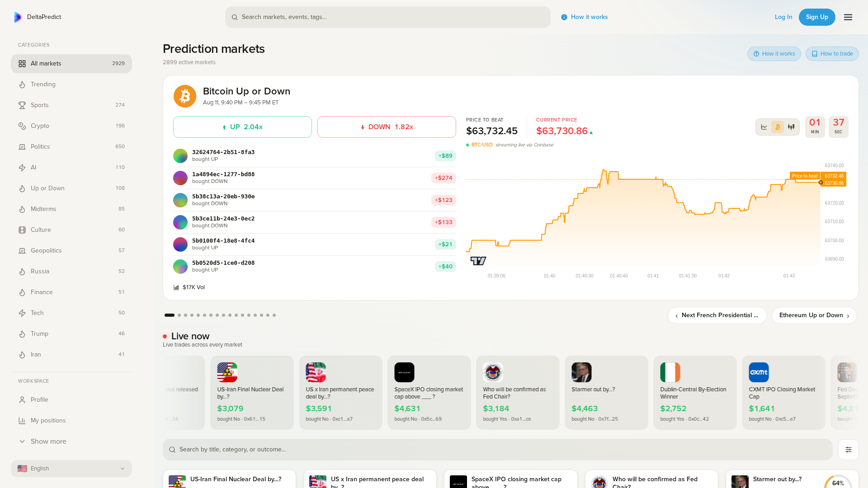Click the US flag language icon
Screen dimensions: 868x488
[x=22, y=469]
